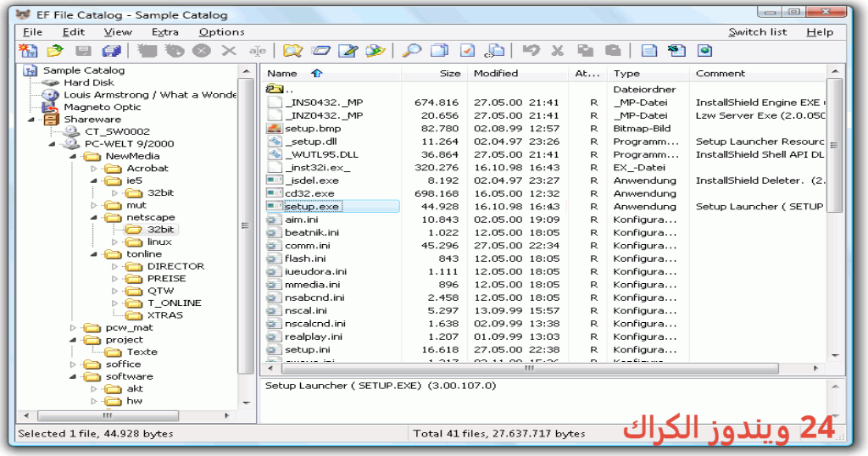This screenshot has width=868, height=456.
Task: Expand the soffice folder node
Action: tap(73, 364)
